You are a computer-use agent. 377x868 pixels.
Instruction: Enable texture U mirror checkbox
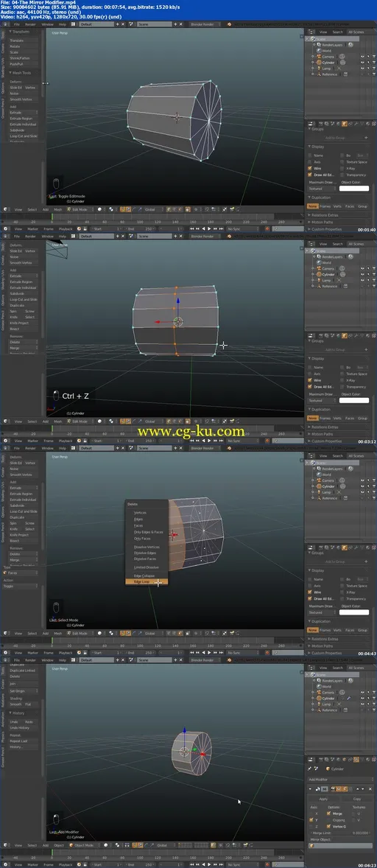[x=353, y=813]
